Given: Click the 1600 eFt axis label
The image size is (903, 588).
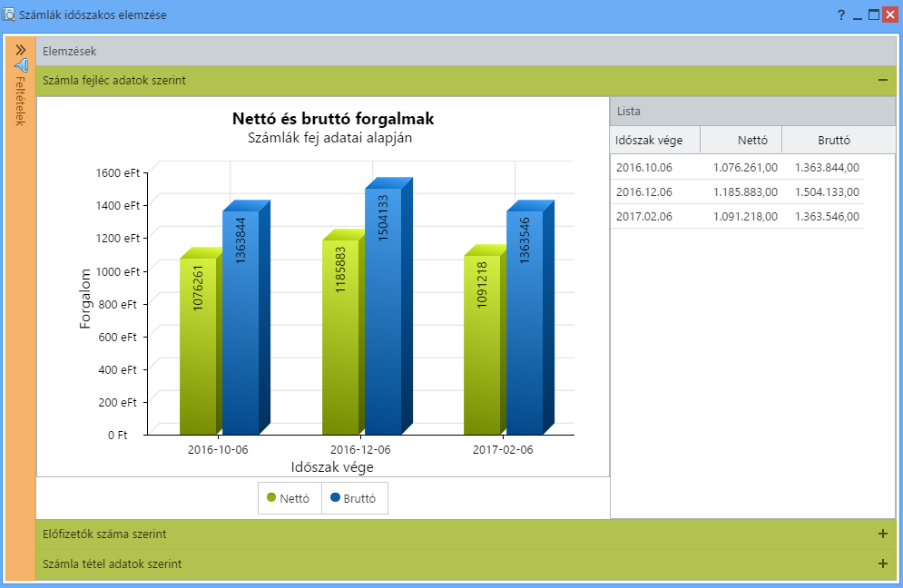Looking at the screenshot, I should [117, 172].
